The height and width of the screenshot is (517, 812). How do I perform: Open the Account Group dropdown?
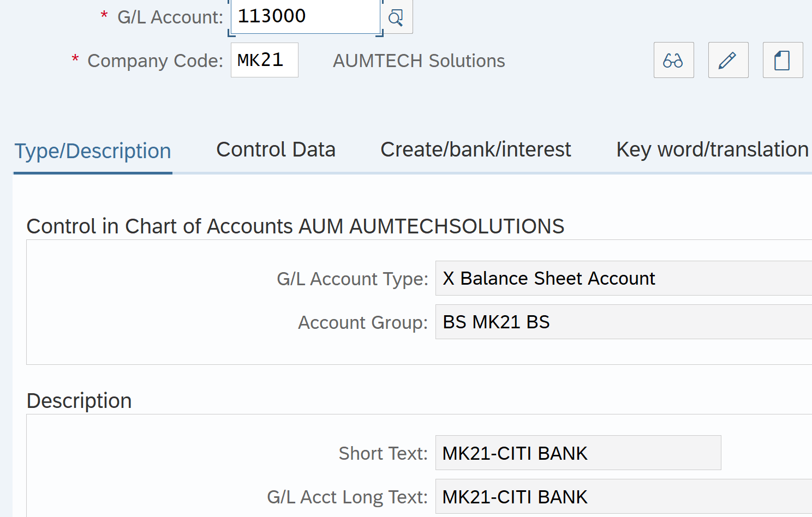pos(624,322)
